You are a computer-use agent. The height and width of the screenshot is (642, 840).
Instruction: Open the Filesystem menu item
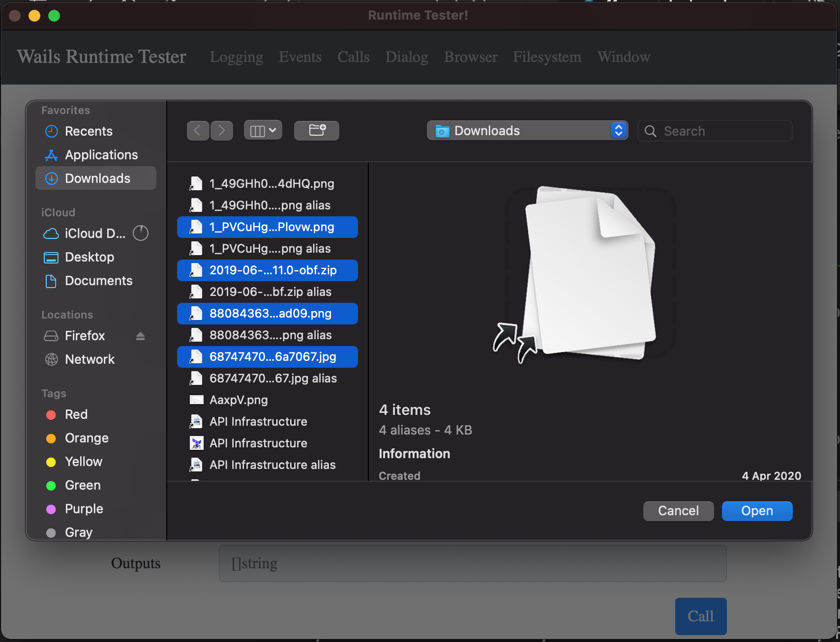pyautogui.click(x=547, y=57)
